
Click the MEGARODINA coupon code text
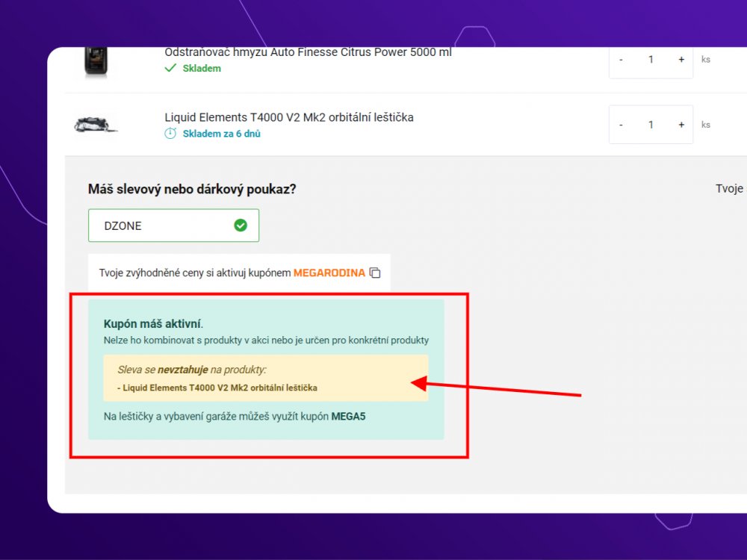[x=329, y=273]
